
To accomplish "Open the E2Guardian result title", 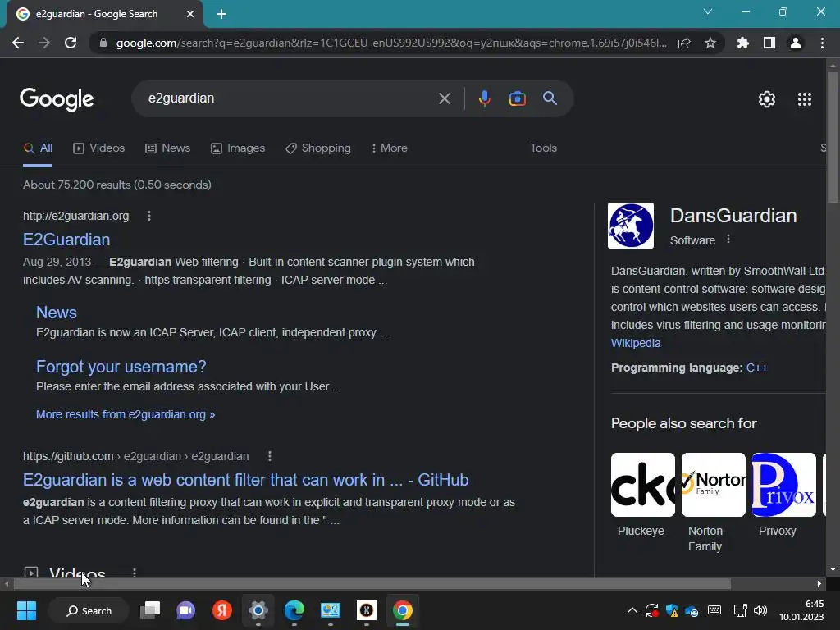I will point(66,240).
